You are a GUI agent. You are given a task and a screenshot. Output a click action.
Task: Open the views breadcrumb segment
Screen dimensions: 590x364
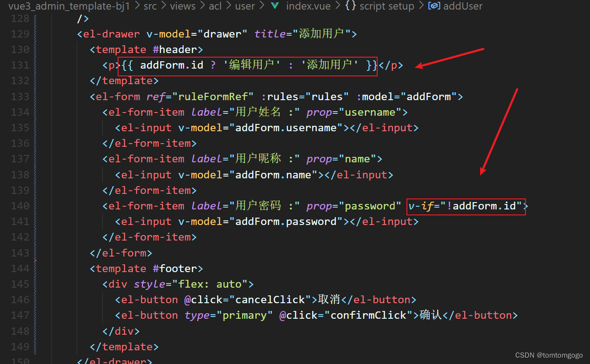182,6
